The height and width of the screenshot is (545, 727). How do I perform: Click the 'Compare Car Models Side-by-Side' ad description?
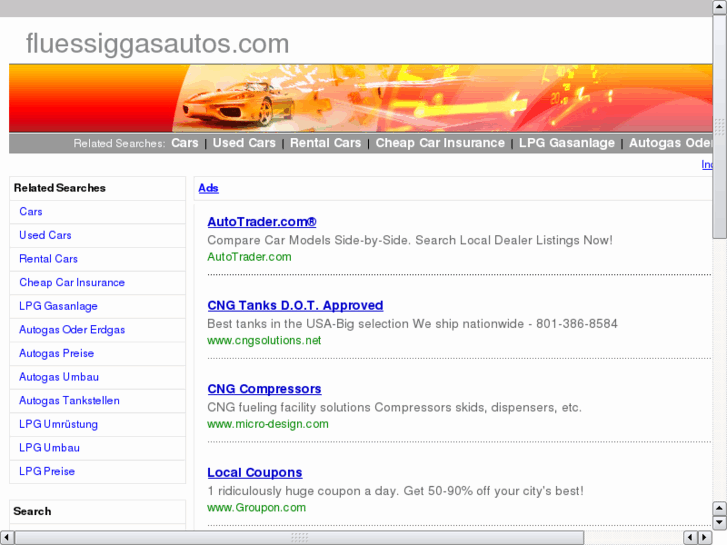pyautogui.click(x=410, y=240)
